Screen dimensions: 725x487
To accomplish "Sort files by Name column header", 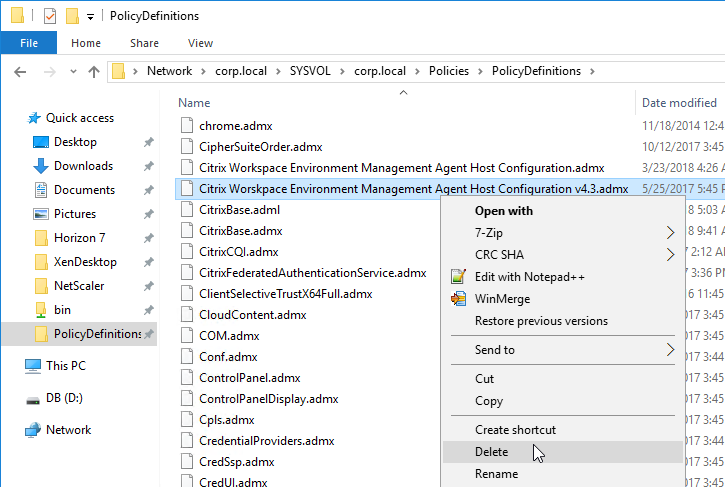I will coord(194,103).
